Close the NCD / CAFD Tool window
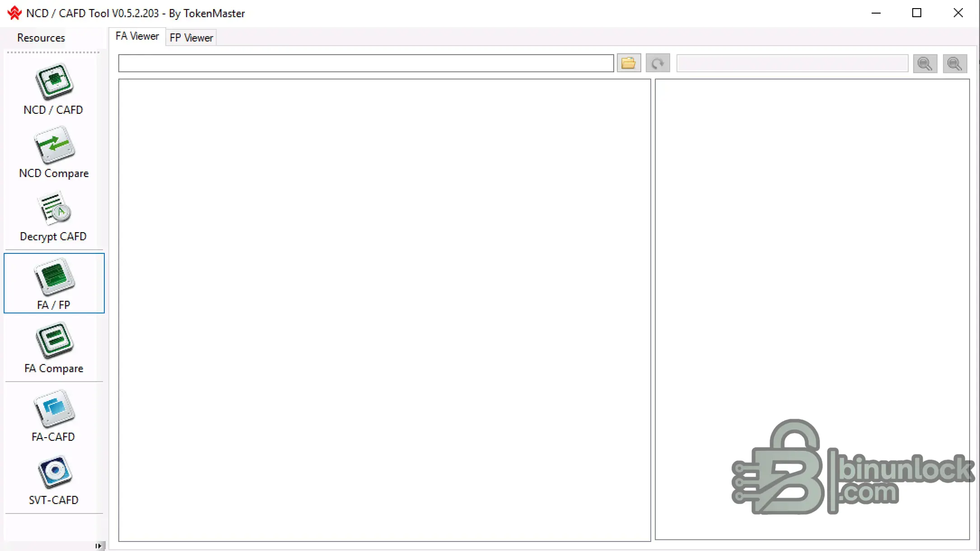Image resolution: width=980 pixels, height=551 pixels. click(958, 13)
